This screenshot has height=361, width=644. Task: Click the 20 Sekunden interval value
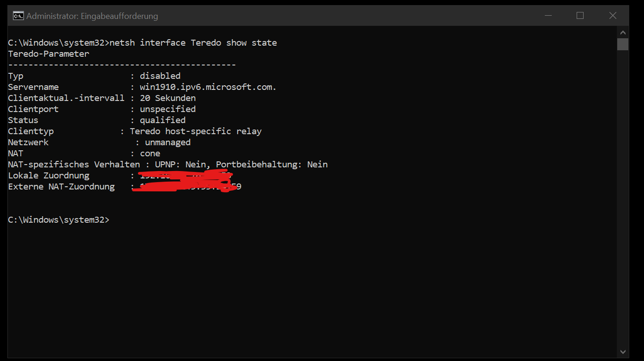click(168, 98)
